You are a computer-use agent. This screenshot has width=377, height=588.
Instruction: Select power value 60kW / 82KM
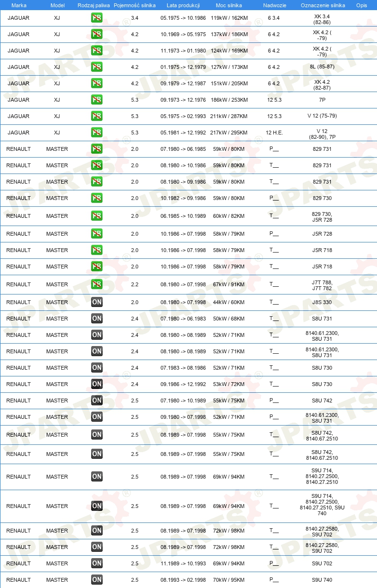[x=229, y=216]
